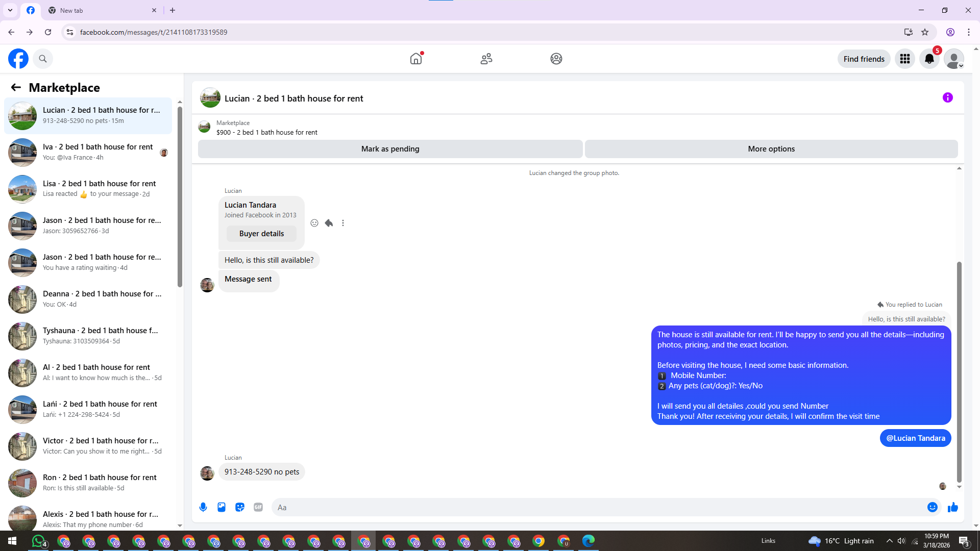Click the Buyer details button
This screenshot has width=980, height=551.
tap(261, 234)
